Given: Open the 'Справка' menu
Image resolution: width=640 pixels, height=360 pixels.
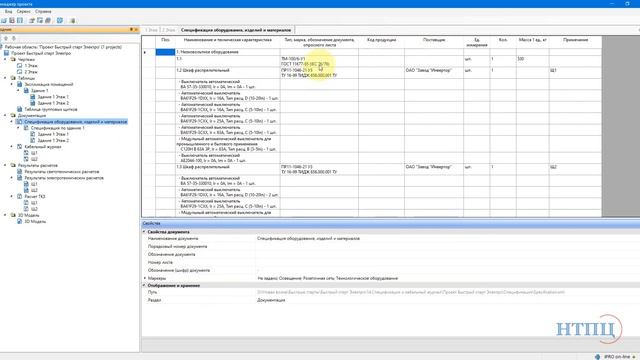Looking at the screenshot, I should (43, 11).
